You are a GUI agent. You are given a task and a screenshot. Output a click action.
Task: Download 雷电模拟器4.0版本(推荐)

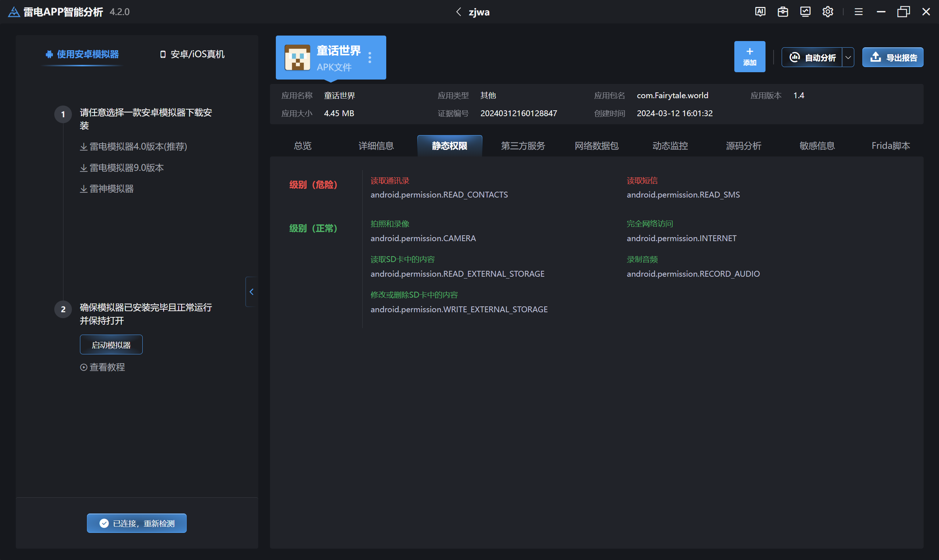click(x=134, y=147)
